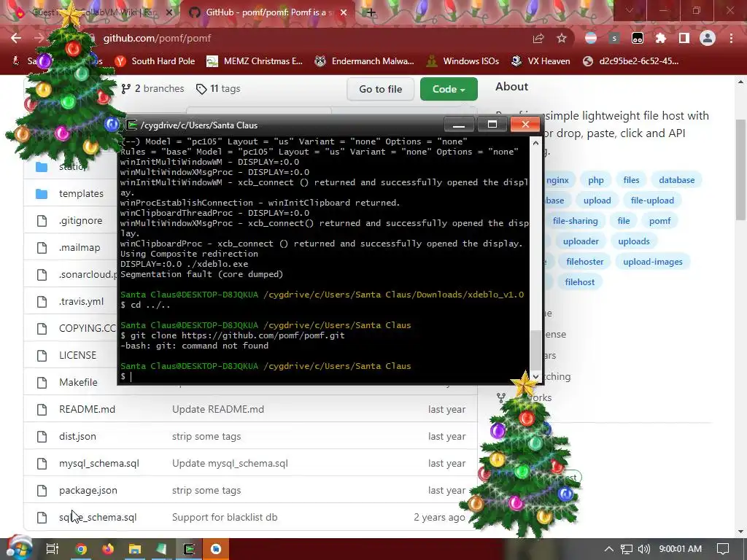Screen dimensions: 747x560
Task: Expand the green Code dropdown
Action: [449, 89]
